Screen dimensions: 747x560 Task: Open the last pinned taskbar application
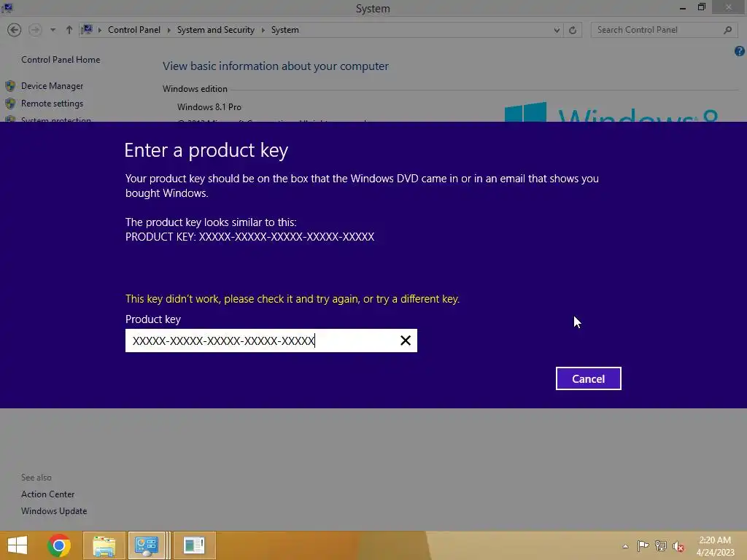194,545
